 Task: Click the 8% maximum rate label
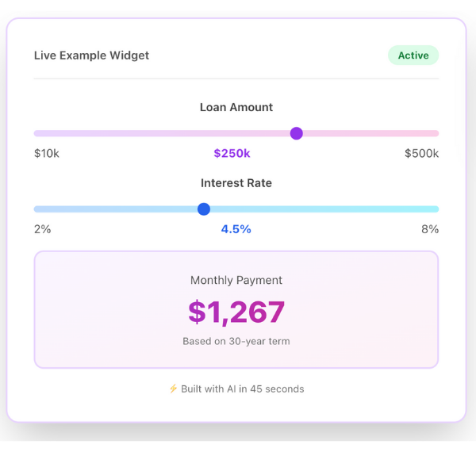(x=430, y=229)
